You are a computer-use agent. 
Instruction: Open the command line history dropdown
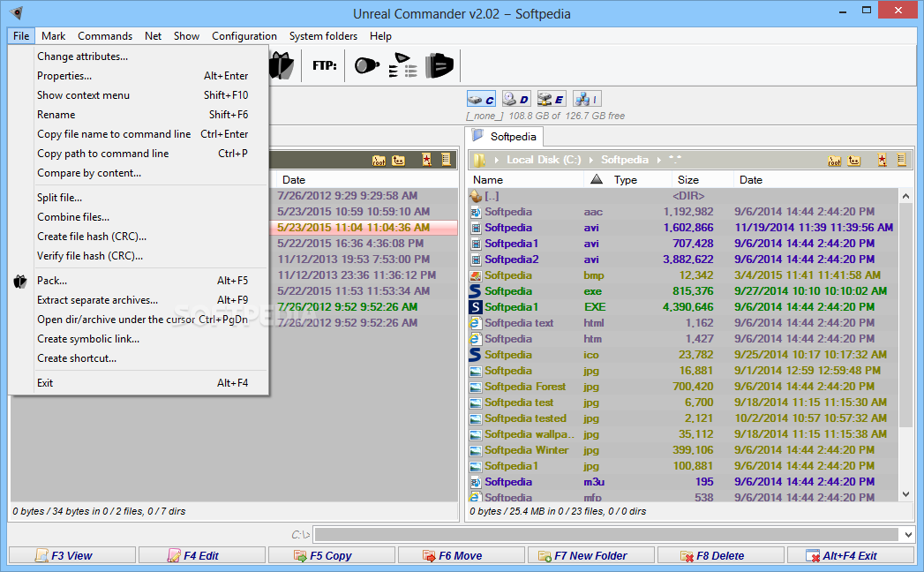tap(907, 535)
